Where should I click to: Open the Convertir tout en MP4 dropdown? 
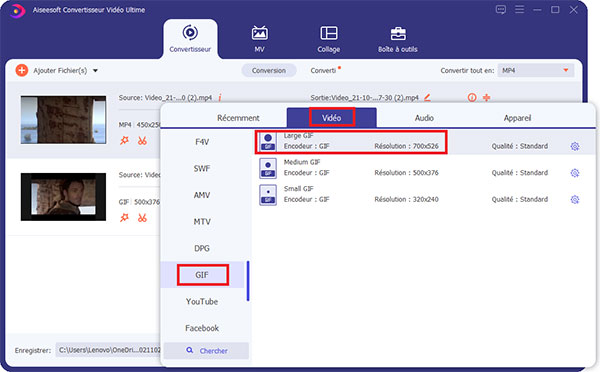[x=536, y=70]
